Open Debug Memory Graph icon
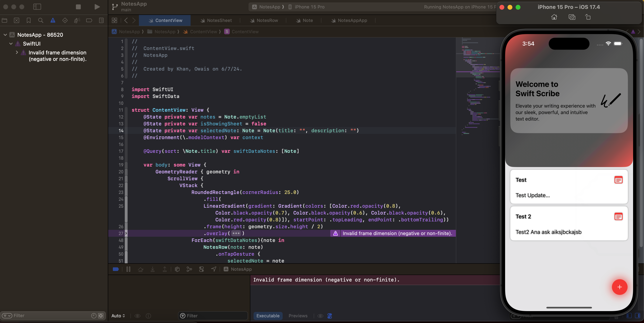This screenshot has height=323, width=644. [189, 269]
